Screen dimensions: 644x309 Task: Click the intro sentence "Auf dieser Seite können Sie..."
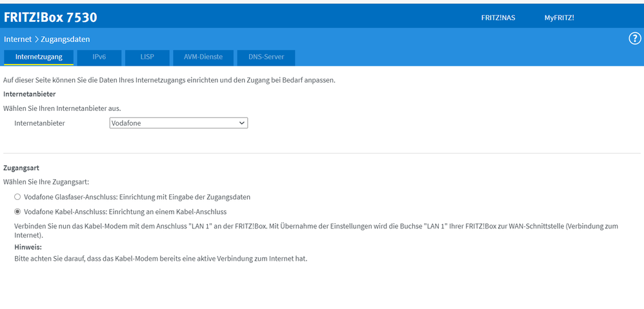(169, 80)
